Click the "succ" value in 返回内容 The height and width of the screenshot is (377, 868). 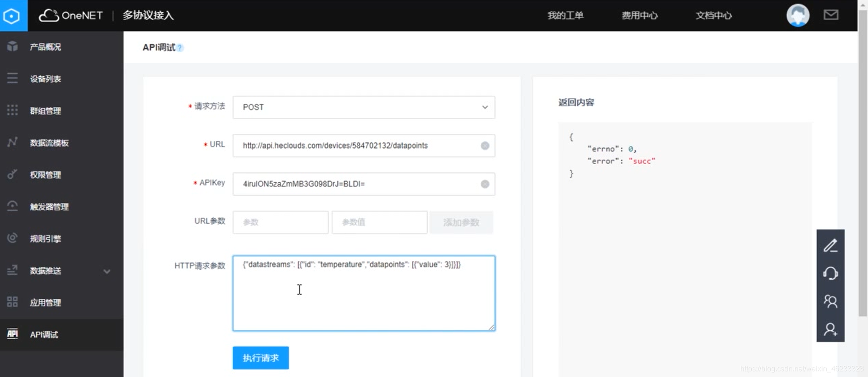pyautogui.click(x=642, y=161)
